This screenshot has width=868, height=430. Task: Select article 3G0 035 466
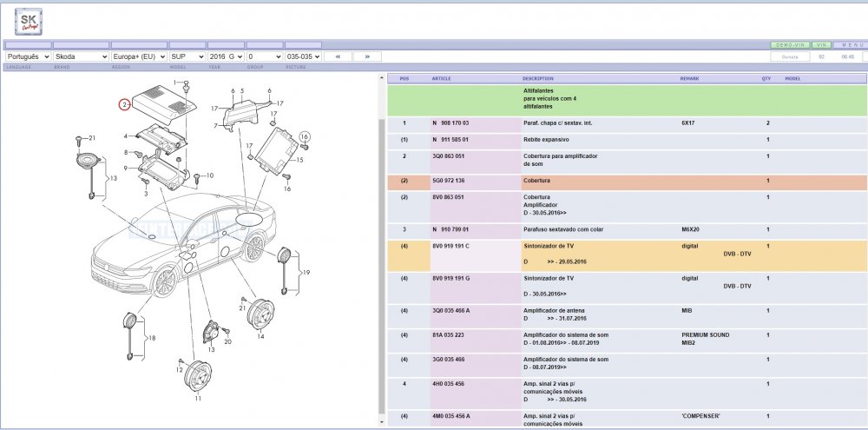point(449,360)
